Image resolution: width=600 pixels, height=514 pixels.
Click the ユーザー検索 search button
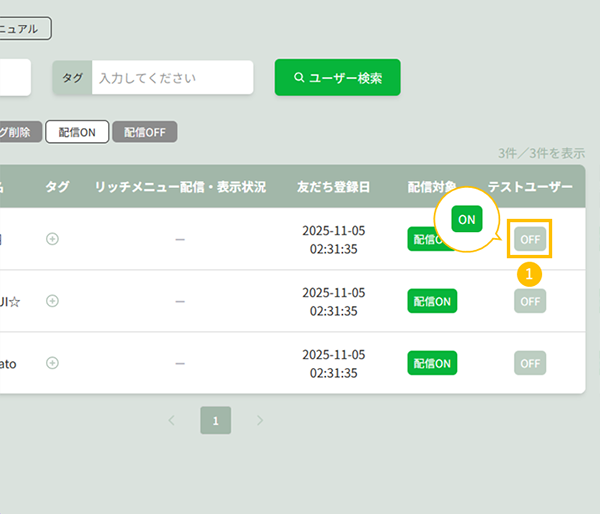click(x=337, y=77)
